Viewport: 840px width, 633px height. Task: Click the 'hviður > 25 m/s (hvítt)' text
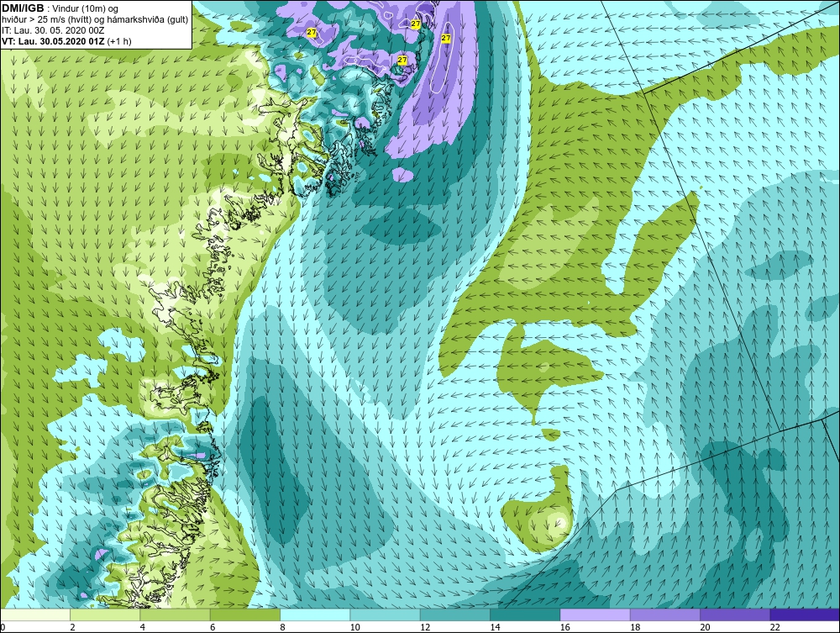(x=45, y=20)
